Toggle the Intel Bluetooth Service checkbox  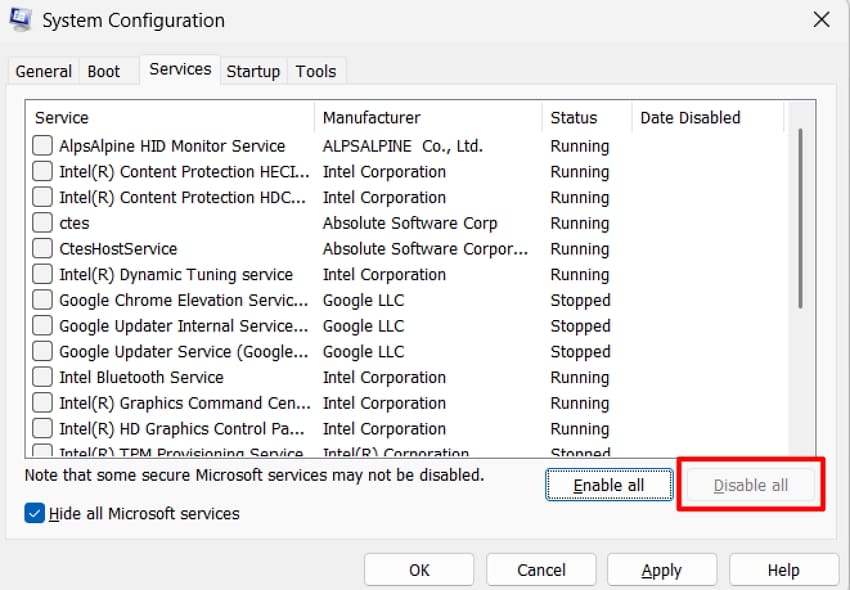pos(42,377)
